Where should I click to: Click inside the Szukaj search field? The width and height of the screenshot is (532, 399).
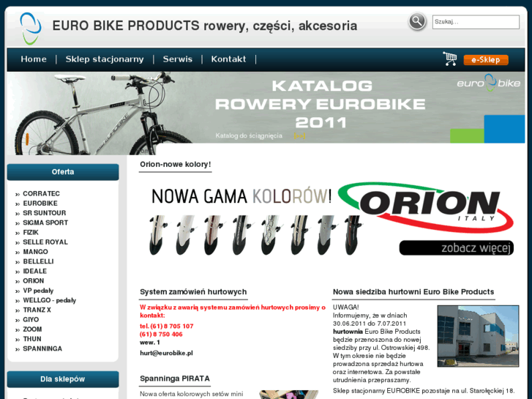click(x=476, y=22)
